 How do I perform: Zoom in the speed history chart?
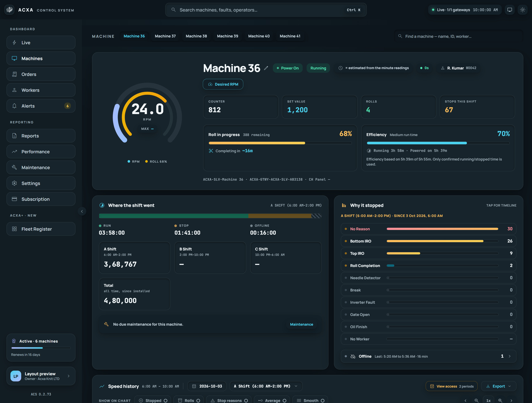500,400
